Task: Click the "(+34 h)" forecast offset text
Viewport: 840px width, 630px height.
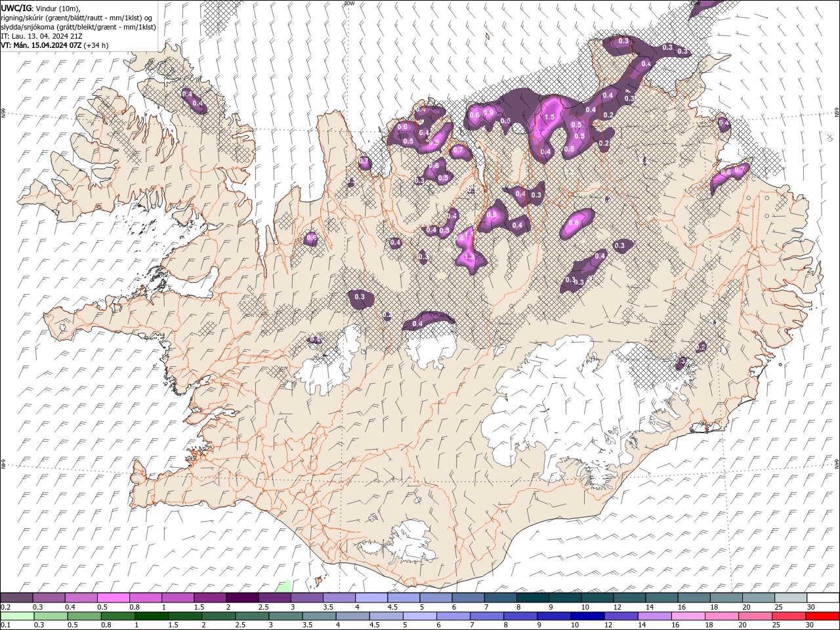Action: coord(96,45)
